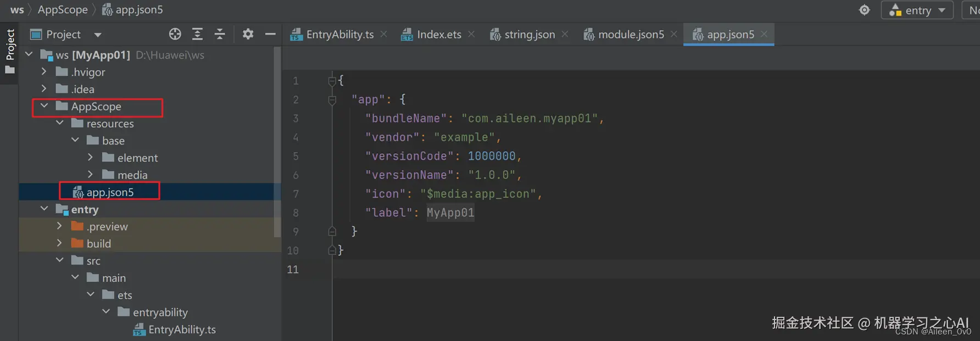Expand the .hvigor folder
This screenshot has width=980, height=341.
44,71
